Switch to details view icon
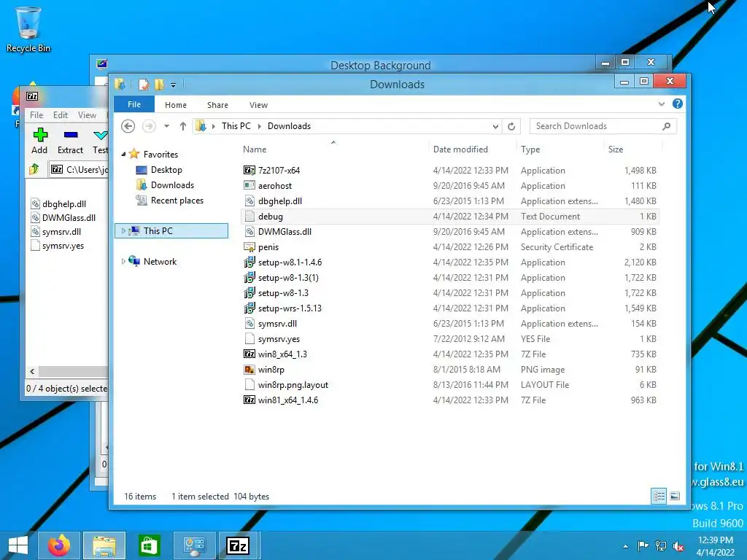 659,497
